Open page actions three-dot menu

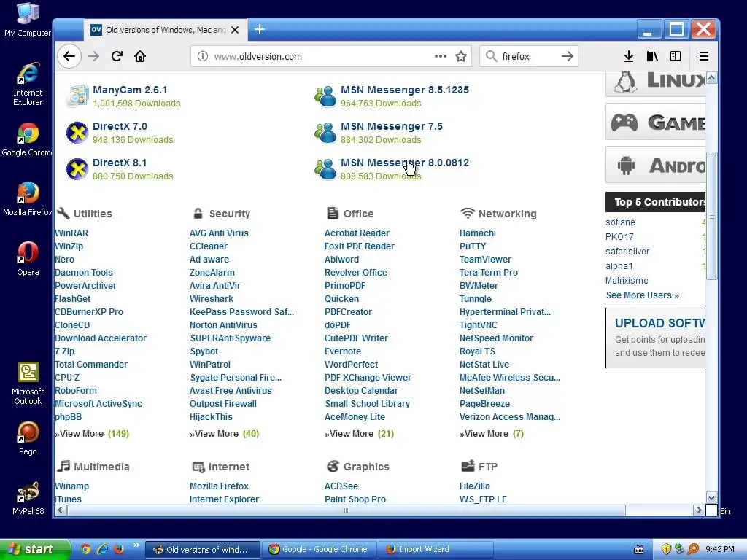pyautogui.click(x=440, y=56)
